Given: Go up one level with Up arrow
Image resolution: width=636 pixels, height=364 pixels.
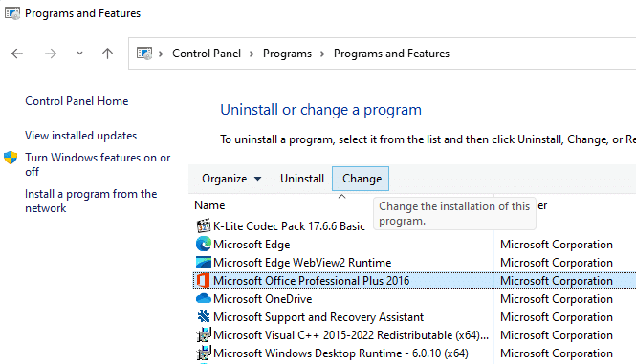Looking at the screenshot, I should click(x=107, y=54).
